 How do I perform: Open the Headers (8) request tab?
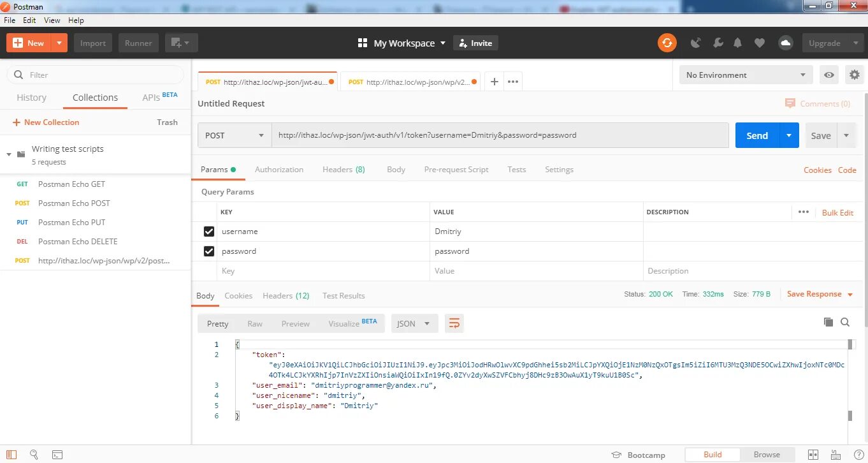point(344,170)
